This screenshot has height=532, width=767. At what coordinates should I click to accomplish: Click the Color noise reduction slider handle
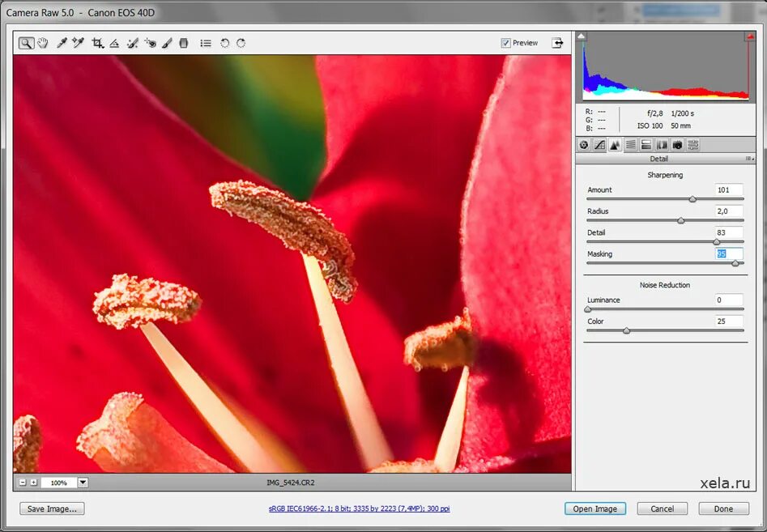click(626, 330)
